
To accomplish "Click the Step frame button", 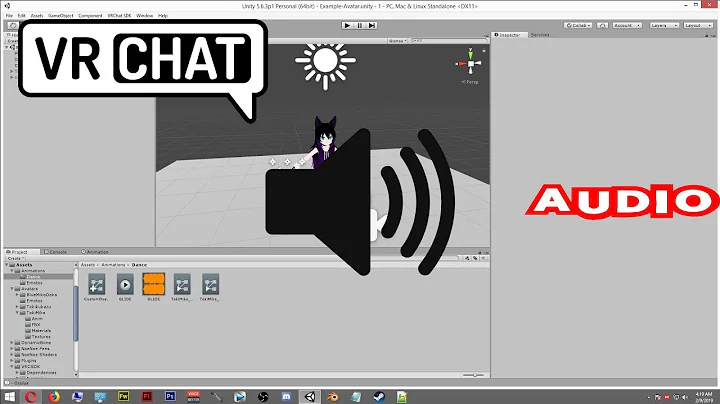I will tap(372, 25).
